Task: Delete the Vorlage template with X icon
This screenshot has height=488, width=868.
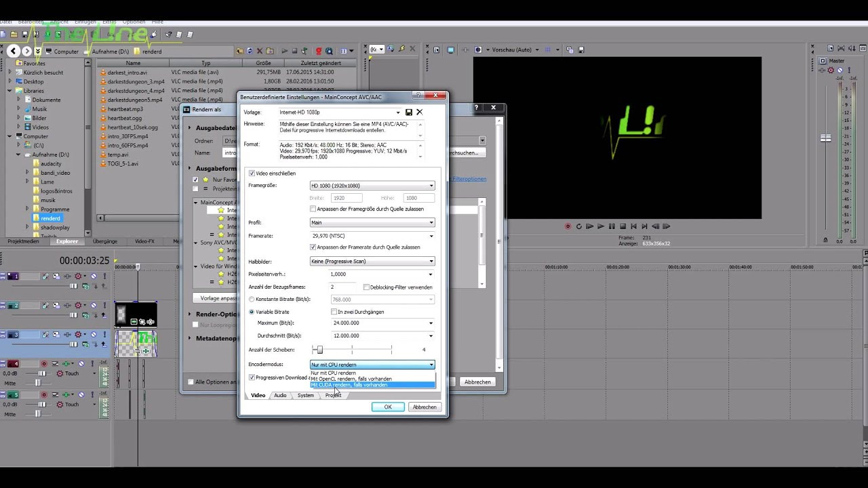Action: point(419,113)
